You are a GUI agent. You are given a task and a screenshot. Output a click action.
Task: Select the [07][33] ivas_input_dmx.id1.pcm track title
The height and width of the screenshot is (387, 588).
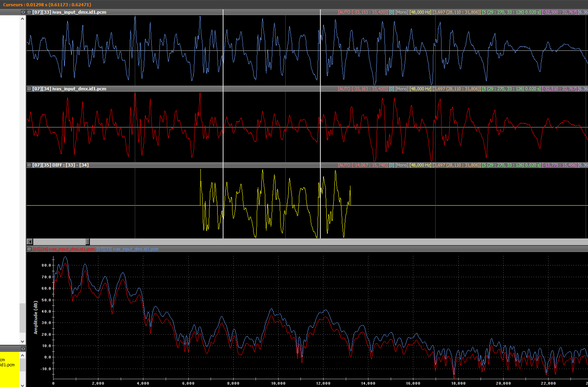pyautogui.click(x=69, y=12)
